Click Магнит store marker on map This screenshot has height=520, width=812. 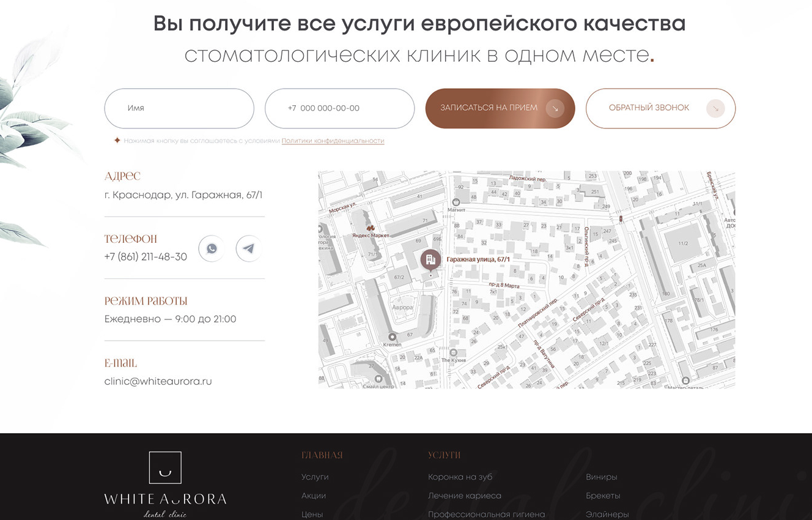[456, 202]
